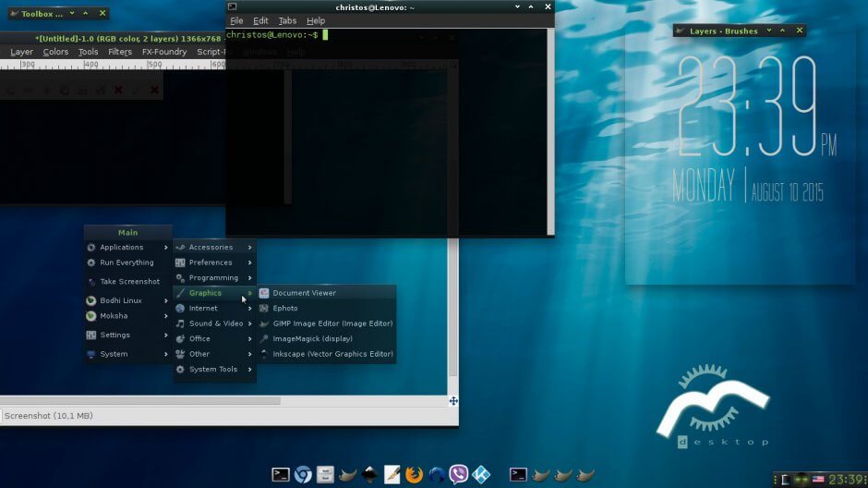Viewport: 868px width, 488px height.
Task: Expand the Accessories submenu arrow
Action: pyautogui.click(x=249, y=248)
